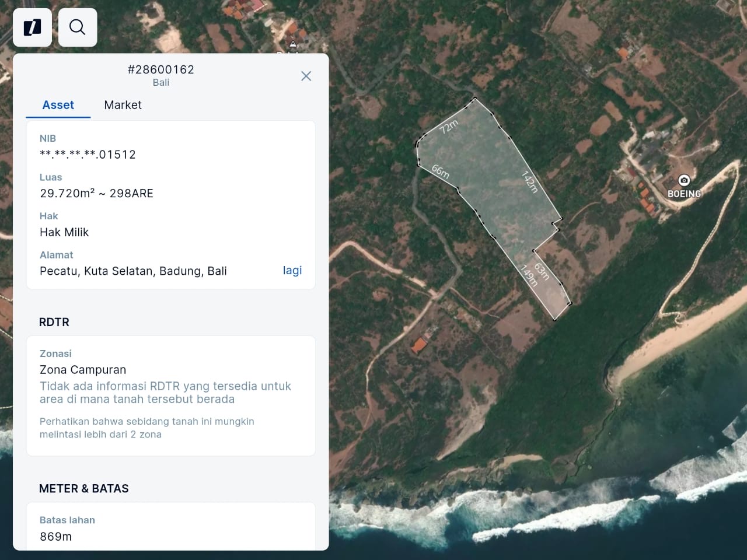Click the 63m edge measurement
Screen dimensions: 747x560
pyautogui.click(x=542, y=272)
